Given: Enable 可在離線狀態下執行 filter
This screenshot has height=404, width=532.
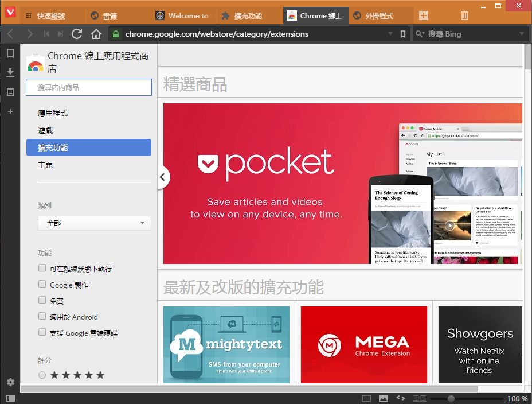Looking at the screenshot, I should [x=42, y=268].
